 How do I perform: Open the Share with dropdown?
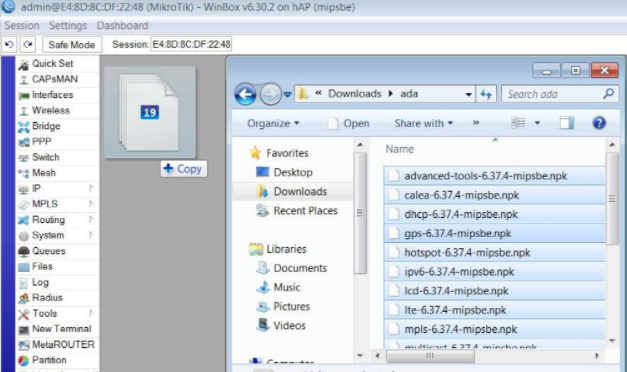pos(423,123)
